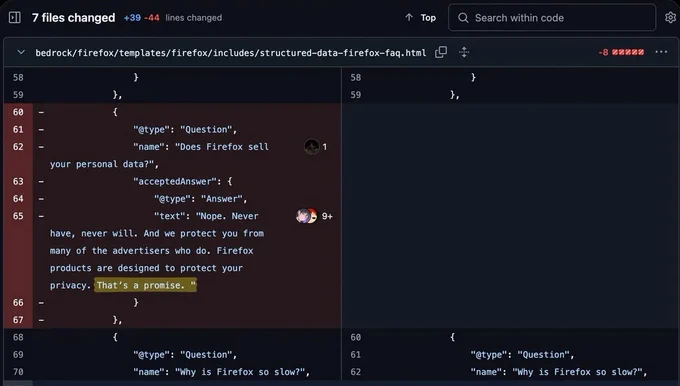
Task: Click the "7 files changed" heading
Action: [x=74, y=18]
